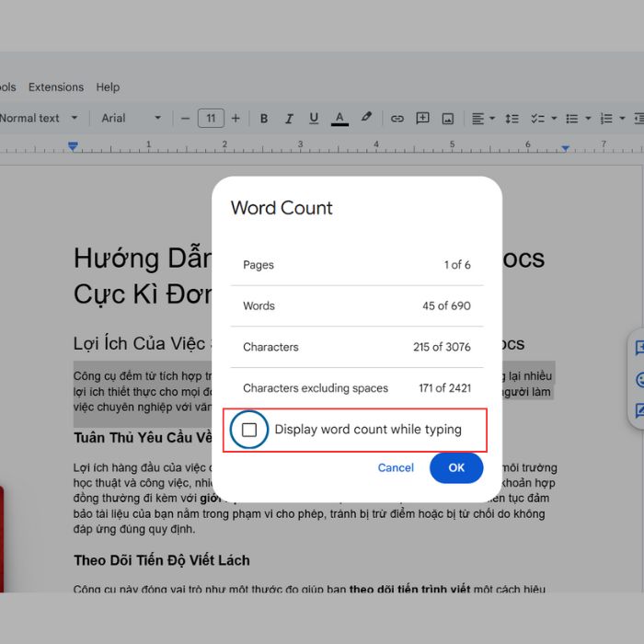The height and width of the screenshot is (644, 644).
Task: Click the Characters value 215 of 3076
Action: [x=442, y=347]
